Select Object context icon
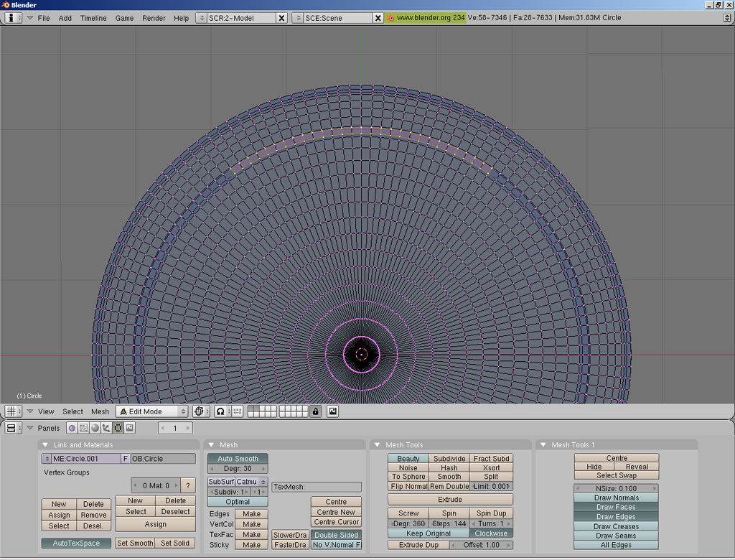Image resolution: width=735 pixels, height=560 pixels. [106, 428]
